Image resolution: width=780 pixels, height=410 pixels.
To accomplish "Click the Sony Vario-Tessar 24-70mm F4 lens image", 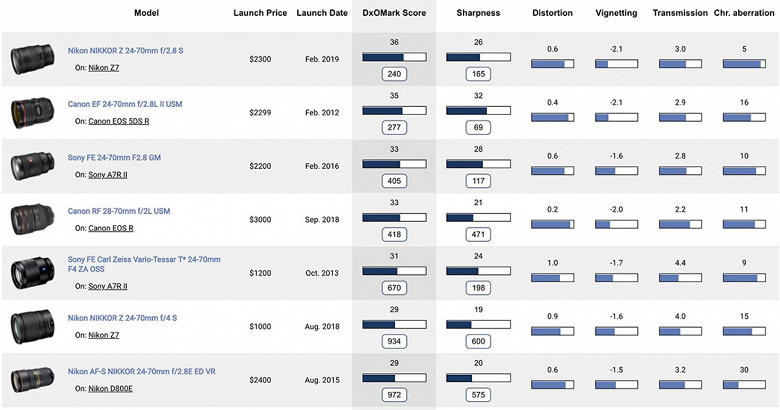I will pos(33,272).
